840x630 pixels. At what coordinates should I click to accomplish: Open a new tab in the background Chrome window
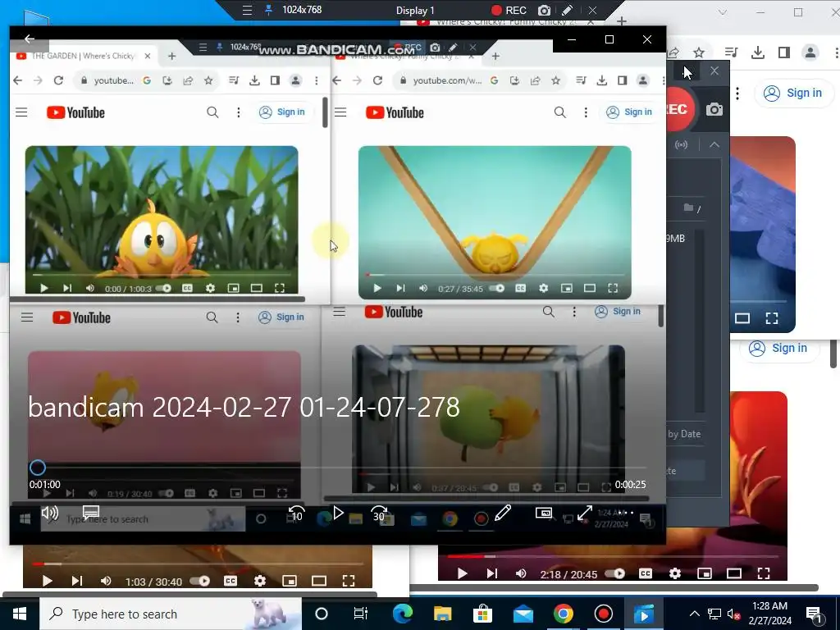coord(622,21)
